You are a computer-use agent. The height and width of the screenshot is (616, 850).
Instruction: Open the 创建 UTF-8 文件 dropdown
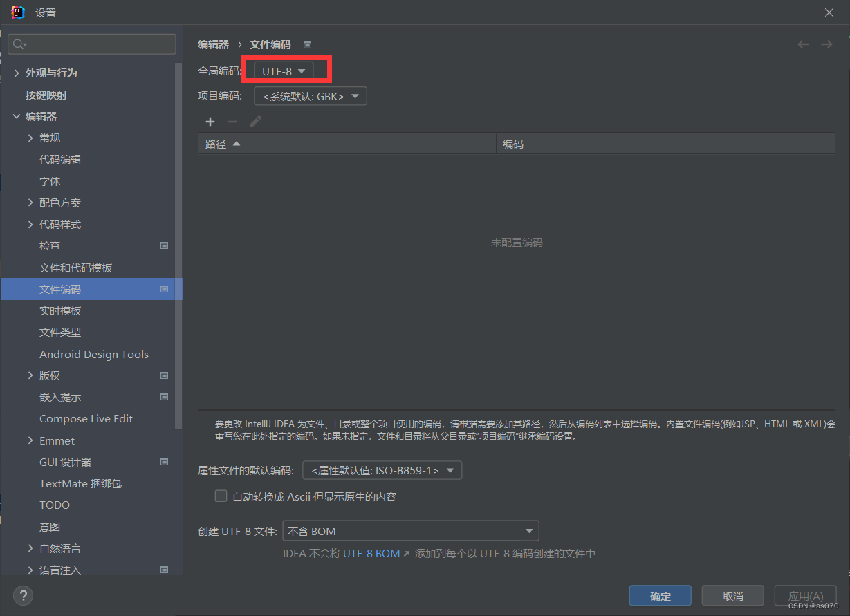point(411,530)
